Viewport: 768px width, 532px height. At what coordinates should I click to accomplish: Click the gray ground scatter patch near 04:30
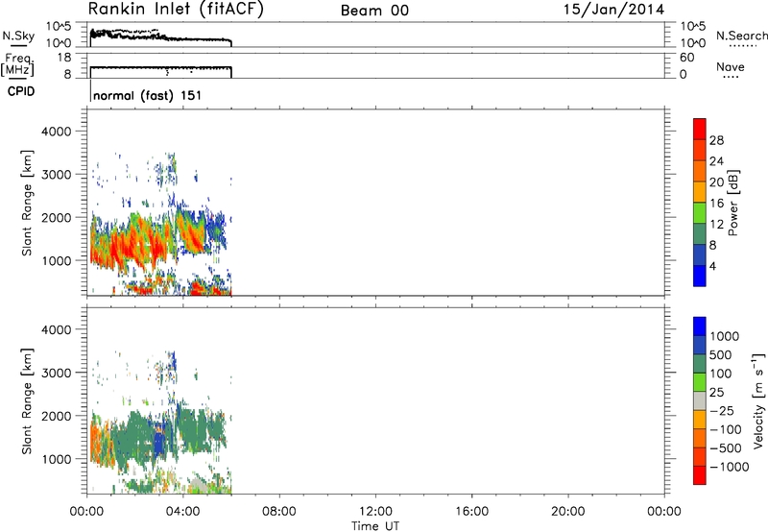pos(199,485)
